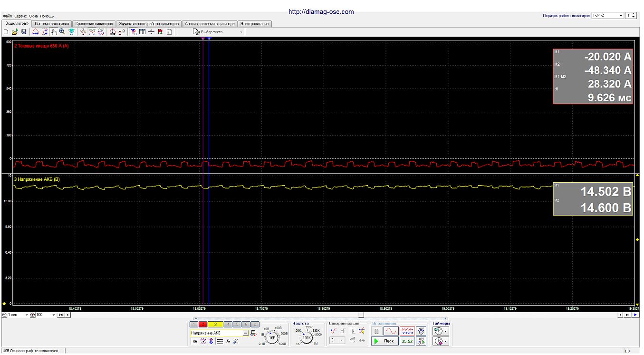Toggle the red channel 2 button

point(203,324)
